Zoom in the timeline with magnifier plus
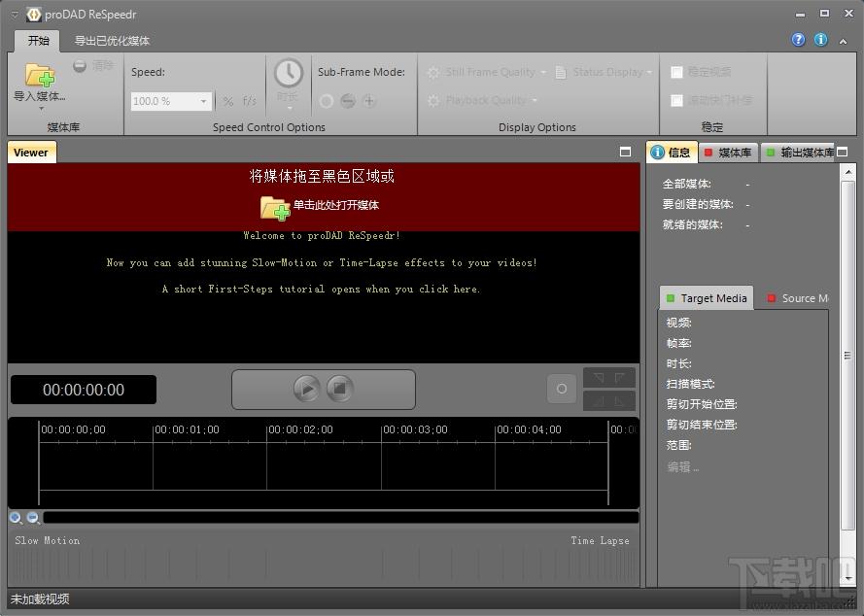Image resolution: width=864 pixels, height=616 pixels. [16, 518]
